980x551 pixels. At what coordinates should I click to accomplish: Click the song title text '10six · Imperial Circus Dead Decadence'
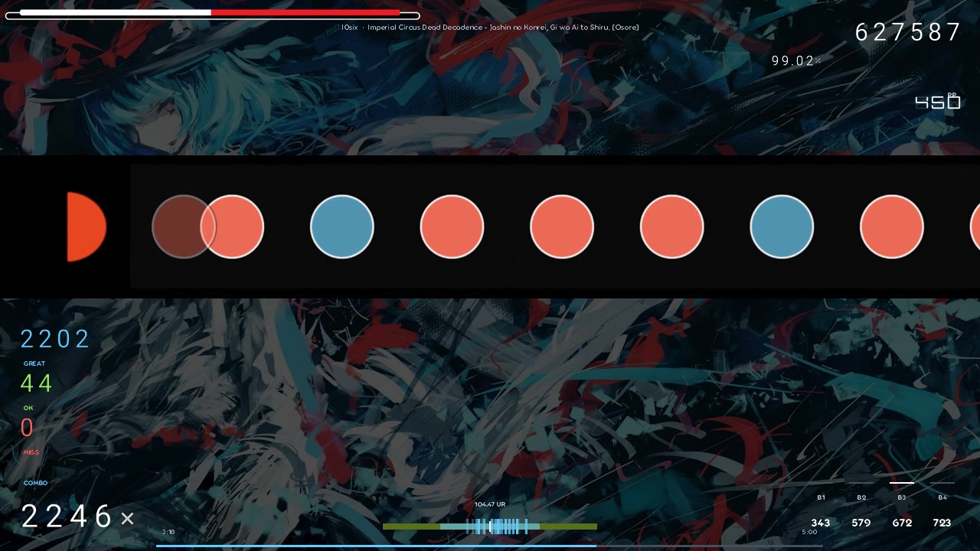click(x=413, y=28)
